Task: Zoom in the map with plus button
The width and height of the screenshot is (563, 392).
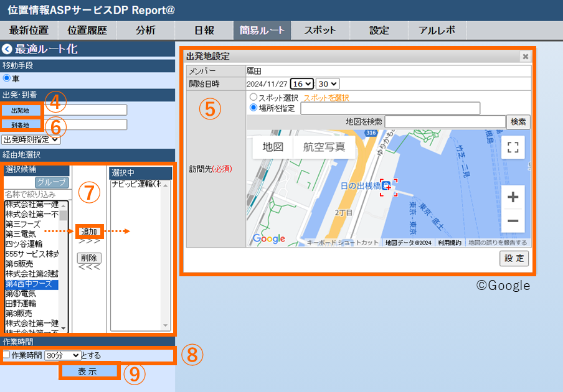Action: tap(513, 197)
